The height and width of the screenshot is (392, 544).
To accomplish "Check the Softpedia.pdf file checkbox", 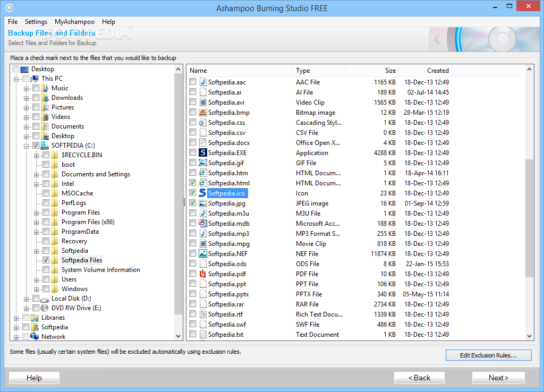I will [x=192, y=274].
